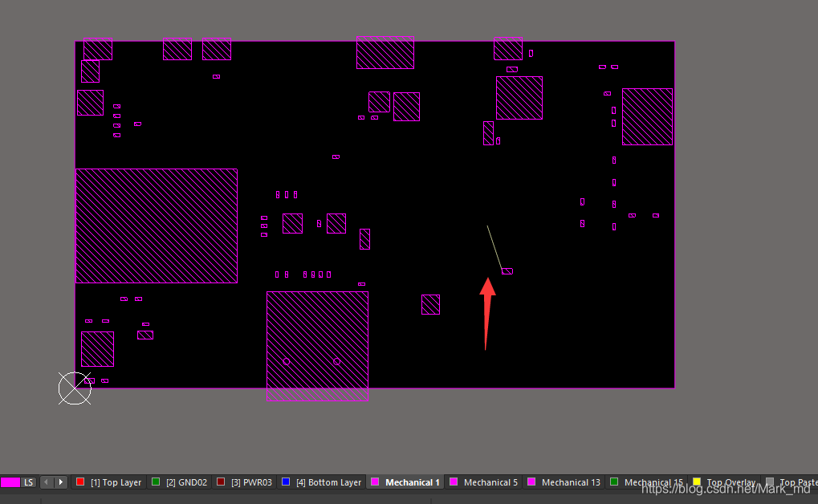Click the green Mechanical 15 color swatch
Viewport: 818px width, 504px height.
pyautogui.click(x=614, y=482)
